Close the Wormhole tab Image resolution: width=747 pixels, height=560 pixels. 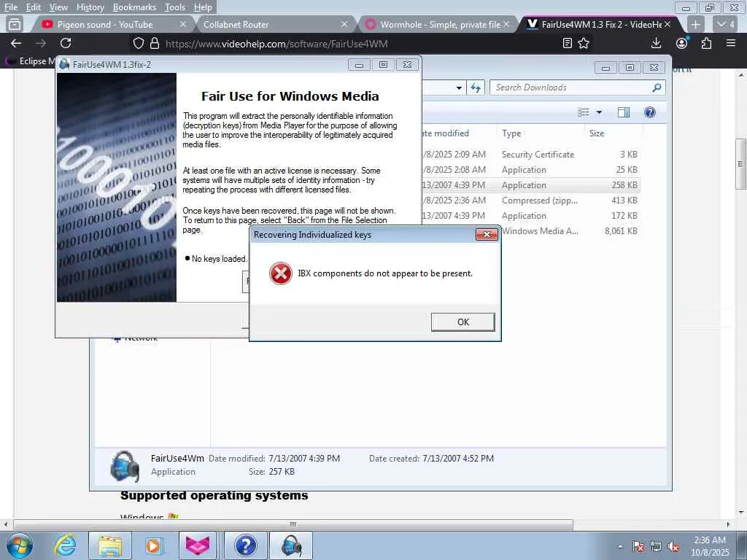(x=506, y=24)
